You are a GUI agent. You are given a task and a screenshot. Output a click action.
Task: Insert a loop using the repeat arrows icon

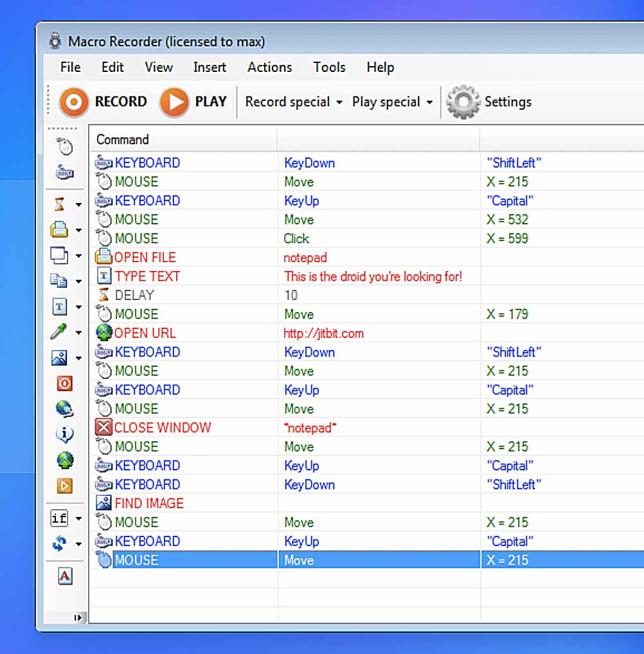coord(61,544)
